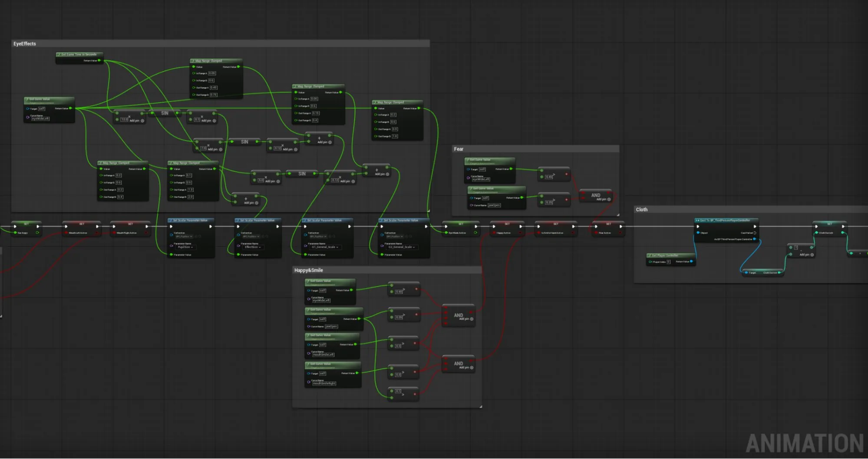Open G2_General_Scale Parameter Name dropdown
Screen dimensions: 868x459
[402, 247]
